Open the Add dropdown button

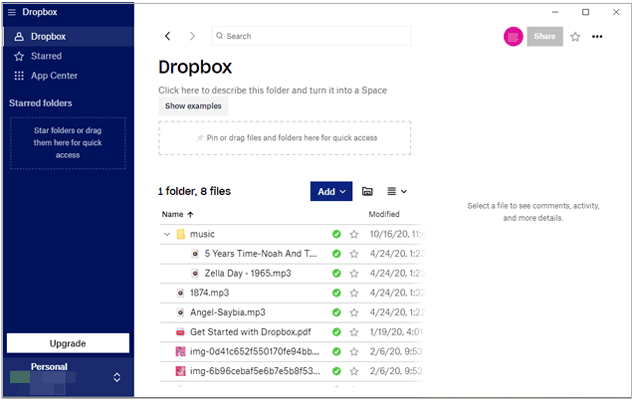tap(331, 191)
